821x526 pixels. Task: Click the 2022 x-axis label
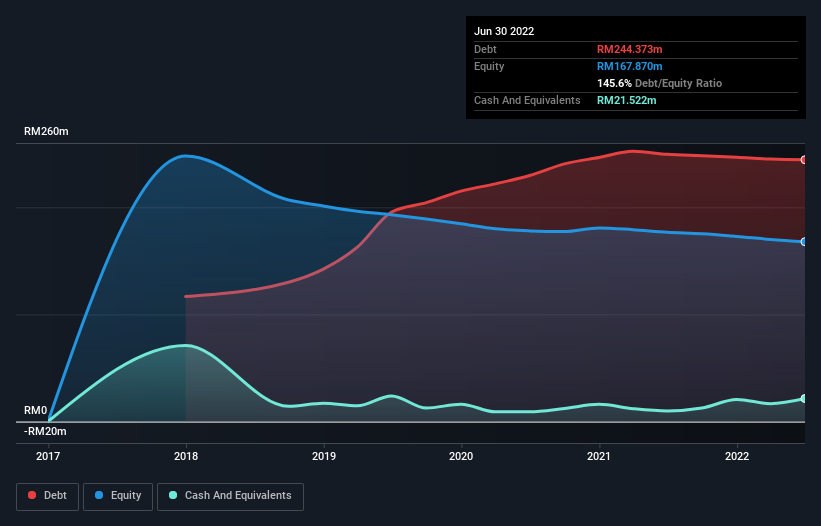click(x=737, y=456)
